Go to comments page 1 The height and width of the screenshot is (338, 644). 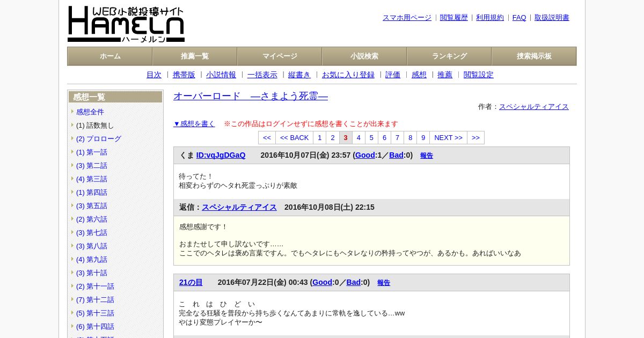pyautogui.click(x=320, y=138)
